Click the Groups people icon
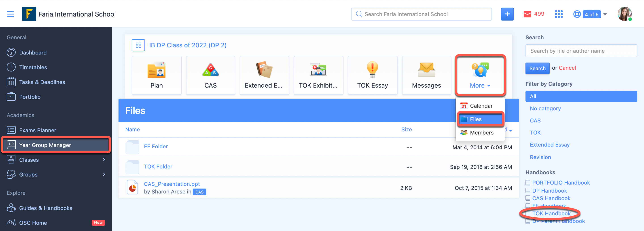This screenshot has height=231, width=644. point(11,174)
